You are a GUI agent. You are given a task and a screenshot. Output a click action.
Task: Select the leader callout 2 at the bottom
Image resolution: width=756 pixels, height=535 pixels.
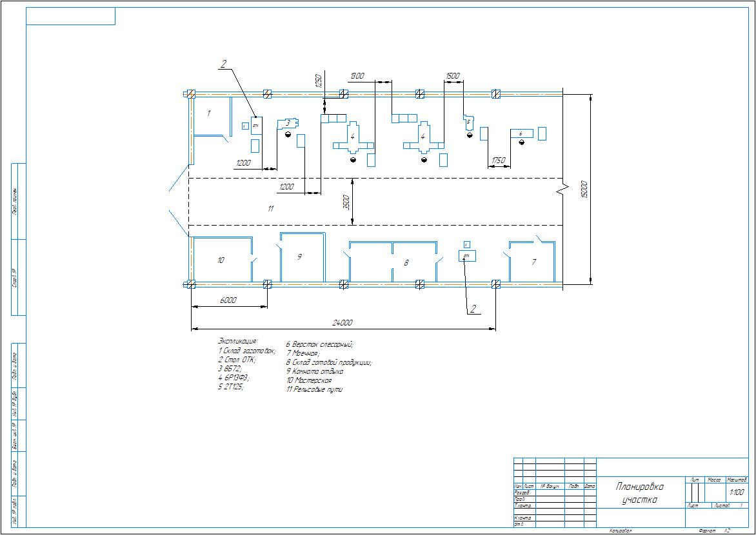473,310
